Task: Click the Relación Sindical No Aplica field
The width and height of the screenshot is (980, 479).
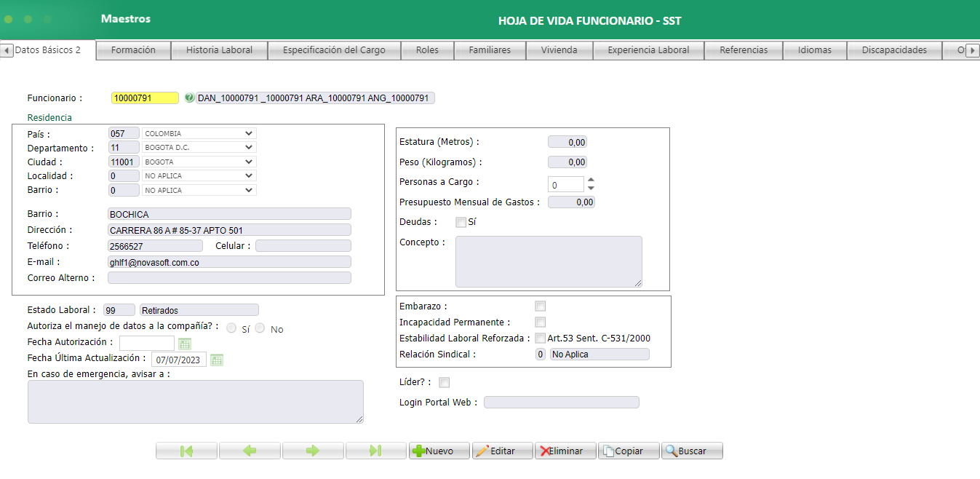Action: point(599,355)
